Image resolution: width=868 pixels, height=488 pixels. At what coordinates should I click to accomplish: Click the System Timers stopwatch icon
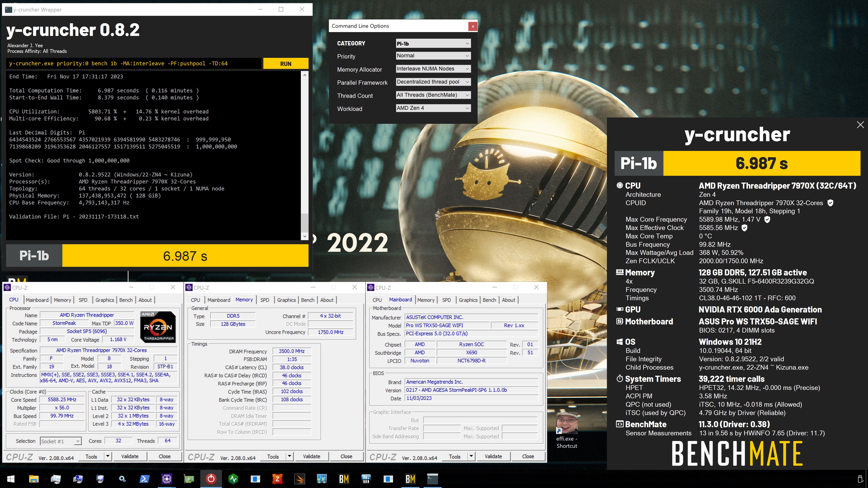619,379
